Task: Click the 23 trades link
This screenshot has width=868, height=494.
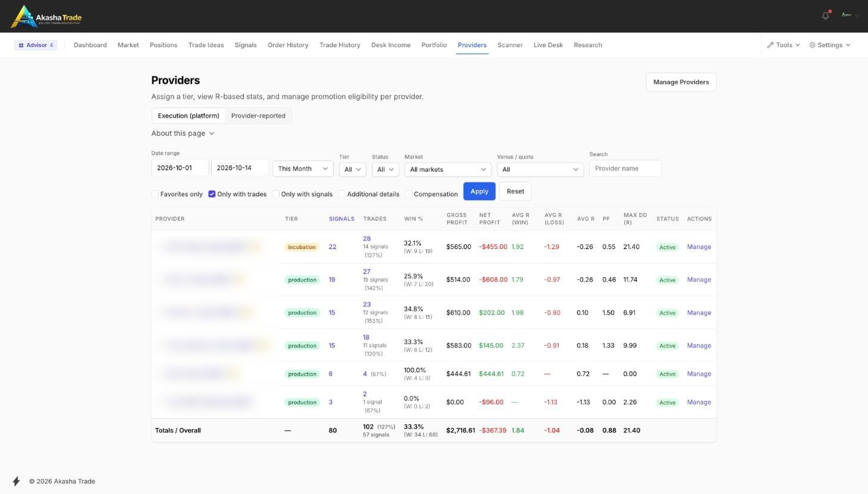Action: (x=367, y=305)
